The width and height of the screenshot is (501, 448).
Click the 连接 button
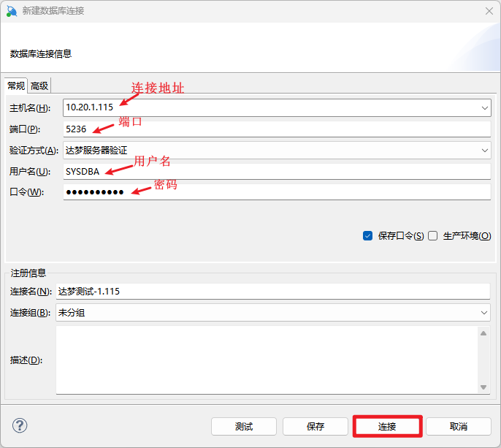click(387, 426)
